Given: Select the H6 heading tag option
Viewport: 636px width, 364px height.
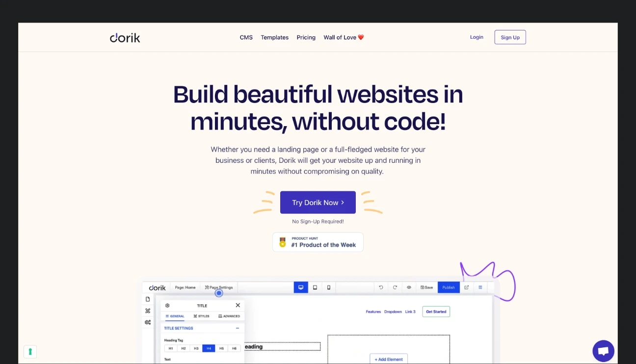Looking at the screenshot, I should (x=234, y=348).
